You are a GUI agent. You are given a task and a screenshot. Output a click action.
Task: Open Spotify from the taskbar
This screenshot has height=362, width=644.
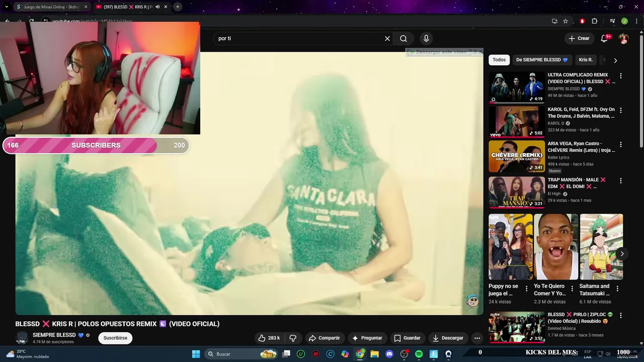coord(419,354)
